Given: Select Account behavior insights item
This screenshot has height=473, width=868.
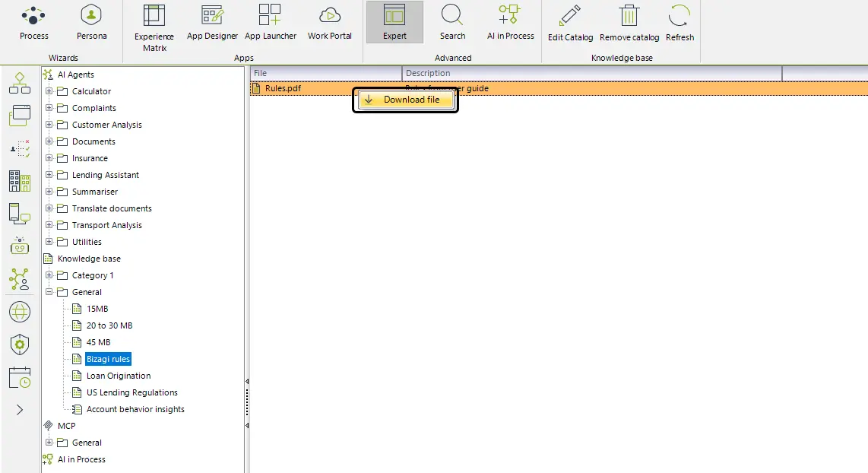Looking at the screenshot, I should [x=135, y=409].
